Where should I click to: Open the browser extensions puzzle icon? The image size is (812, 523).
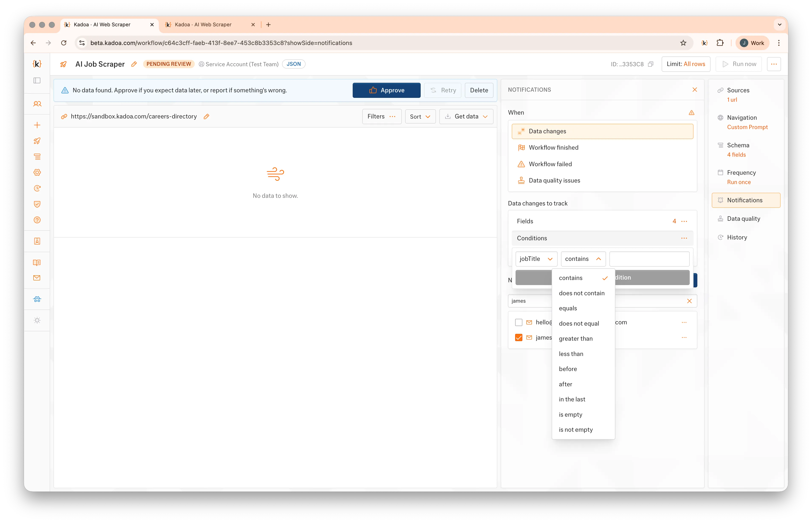pyautogui.click(x=720, y=43)
